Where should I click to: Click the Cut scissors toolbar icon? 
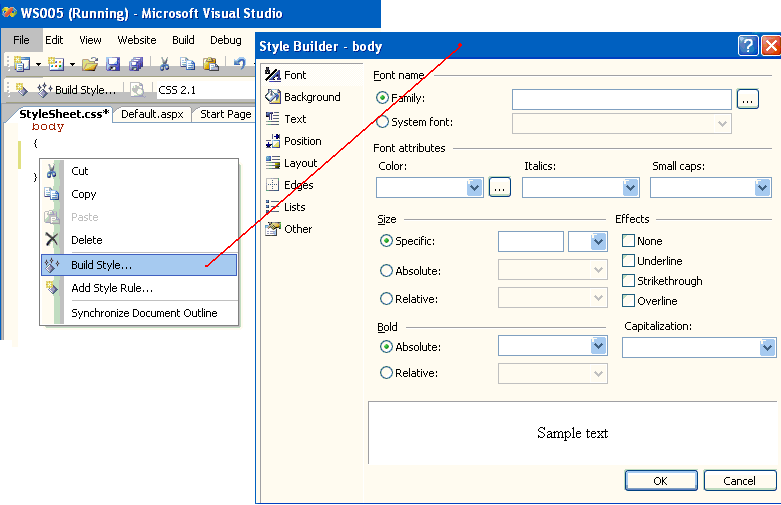click(164, 63)
